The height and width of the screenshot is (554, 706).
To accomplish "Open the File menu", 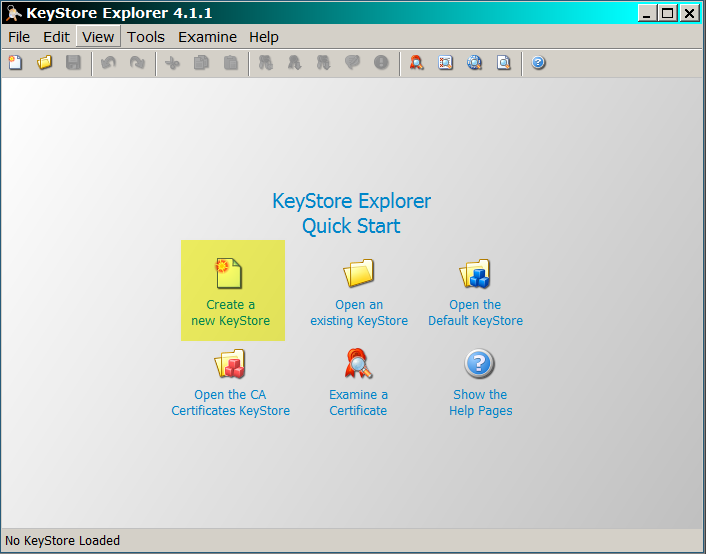I will [x=19, y=37].
